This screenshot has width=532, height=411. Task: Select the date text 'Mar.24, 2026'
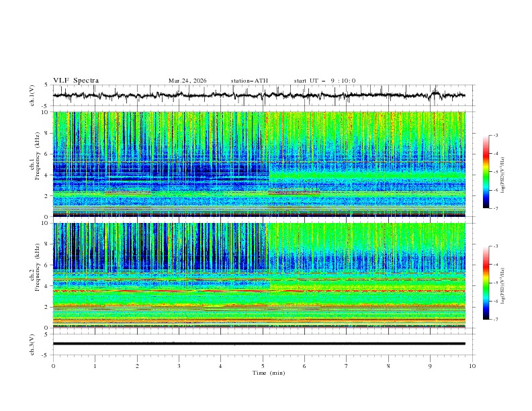(x=187, y=81)
